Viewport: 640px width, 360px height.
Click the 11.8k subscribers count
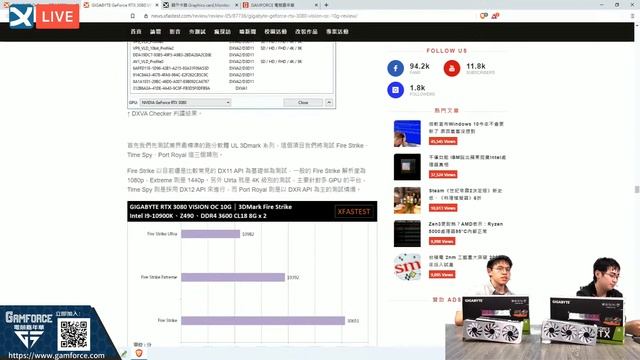476,66
